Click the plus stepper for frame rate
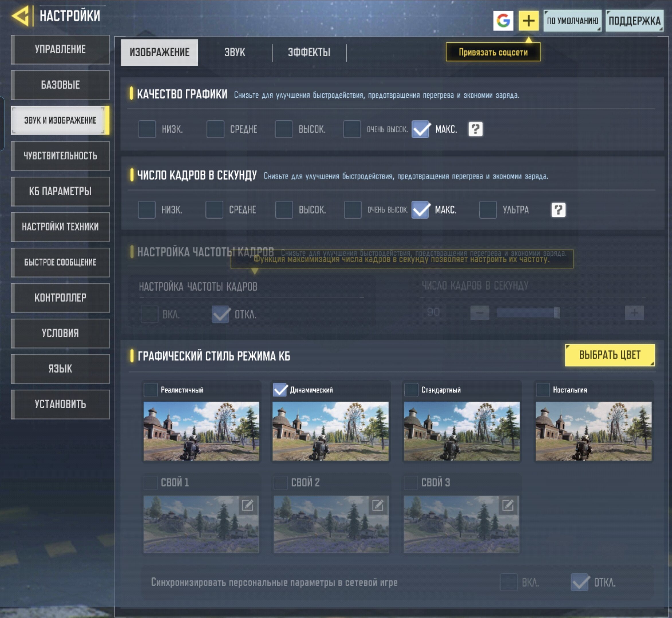 coord(634,313)
